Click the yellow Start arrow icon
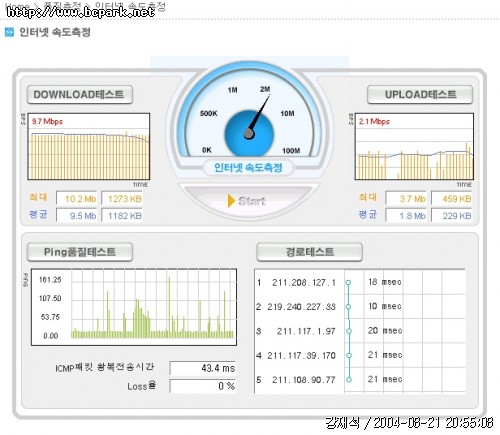 pos(231,201)
